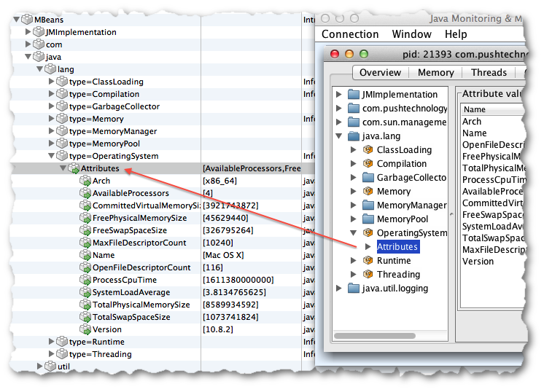Click the Arch attribute icon
This screenshot has height=392, width=544.
coord(85,181)
